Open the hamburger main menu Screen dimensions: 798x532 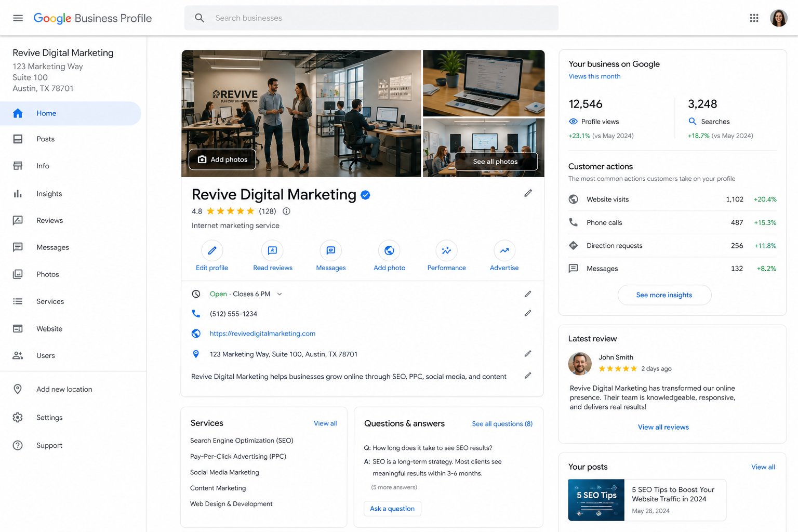tap(18, 18)
